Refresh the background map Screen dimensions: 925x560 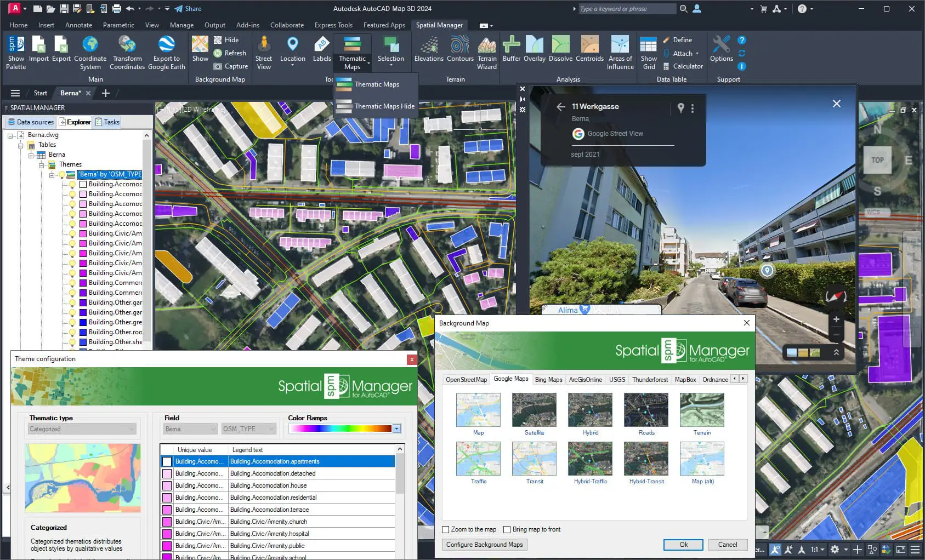(x=230, y=53)
